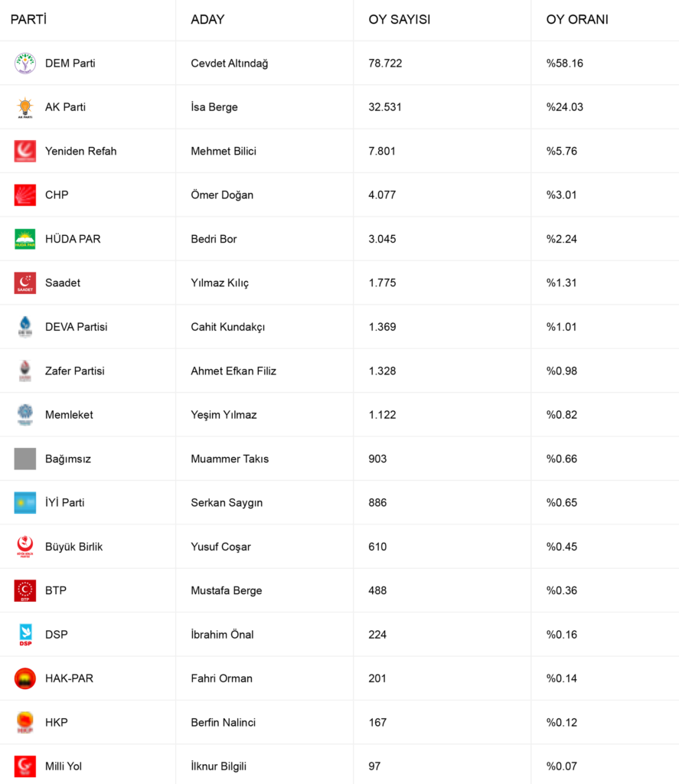Click the Milli Yol party name
This screenshot has height=784, width=679.
[x=64, y=766]
